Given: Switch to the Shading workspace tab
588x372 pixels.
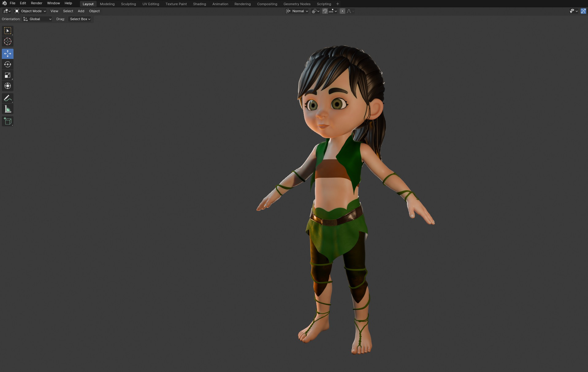Looking at the screenshot, I should click(200, 4).
